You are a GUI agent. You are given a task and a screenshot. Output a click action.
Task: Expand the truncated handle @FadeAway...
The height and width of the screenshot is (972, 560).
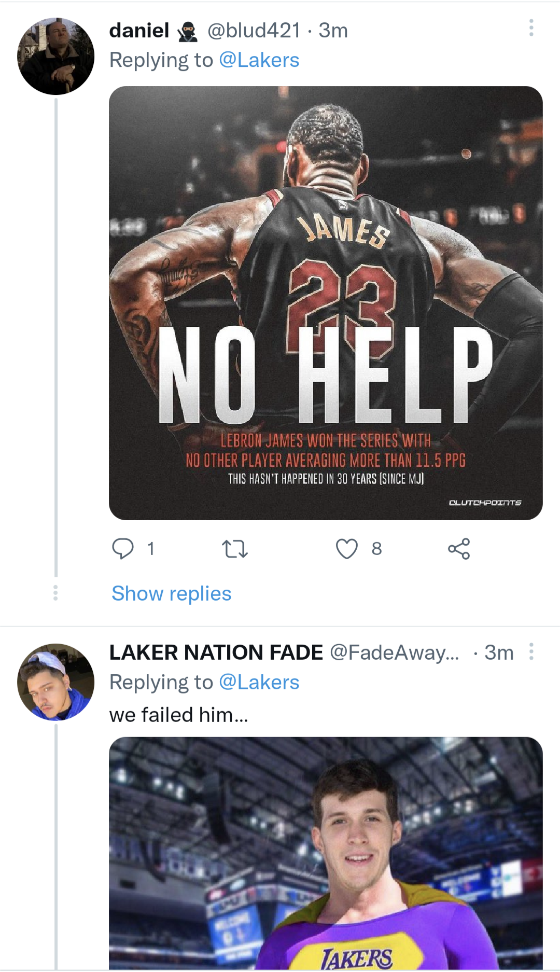[394, 652]
